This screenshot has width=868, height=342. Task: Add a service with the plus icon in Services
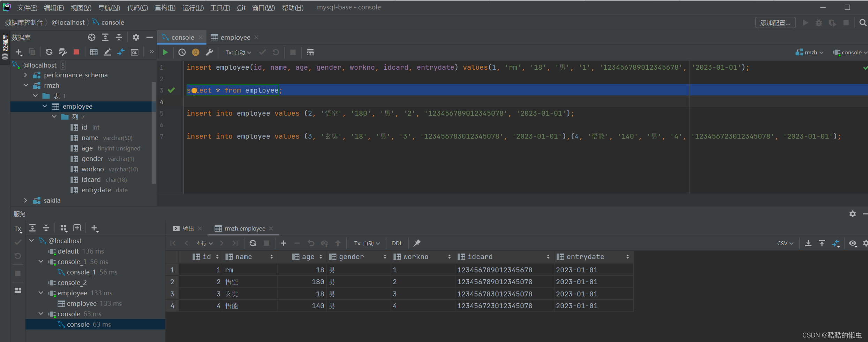(95, 228)
